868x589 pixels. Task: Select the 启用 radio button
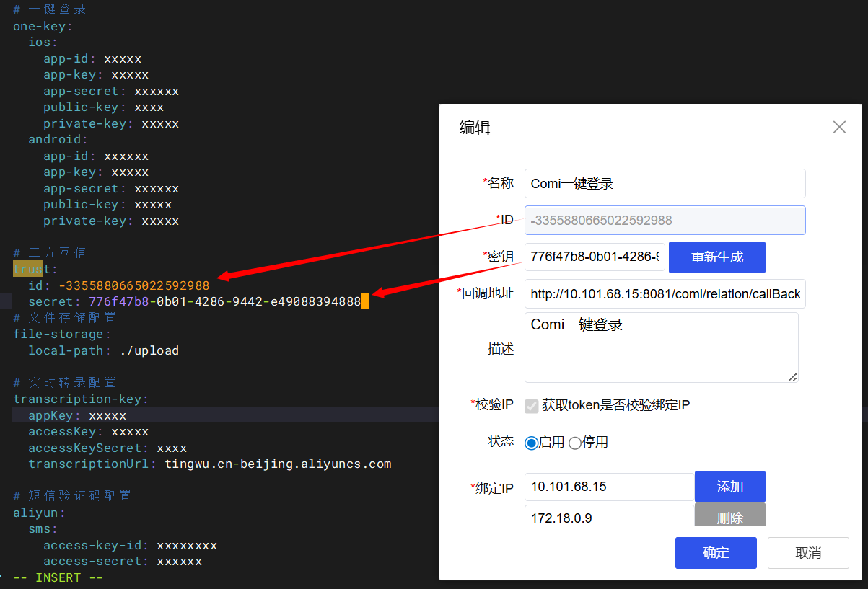coord(531,443)
